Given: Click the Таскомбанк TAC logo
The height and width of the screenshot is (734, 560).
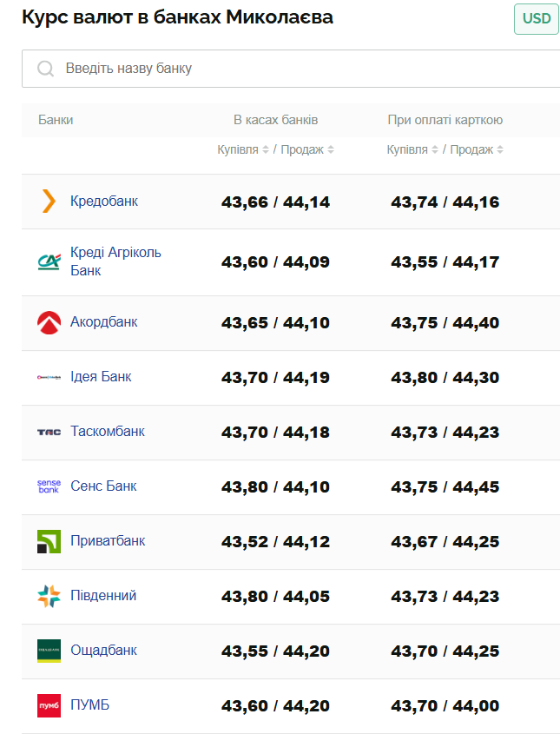Looking at the screenshot, I should pos(49,432).
